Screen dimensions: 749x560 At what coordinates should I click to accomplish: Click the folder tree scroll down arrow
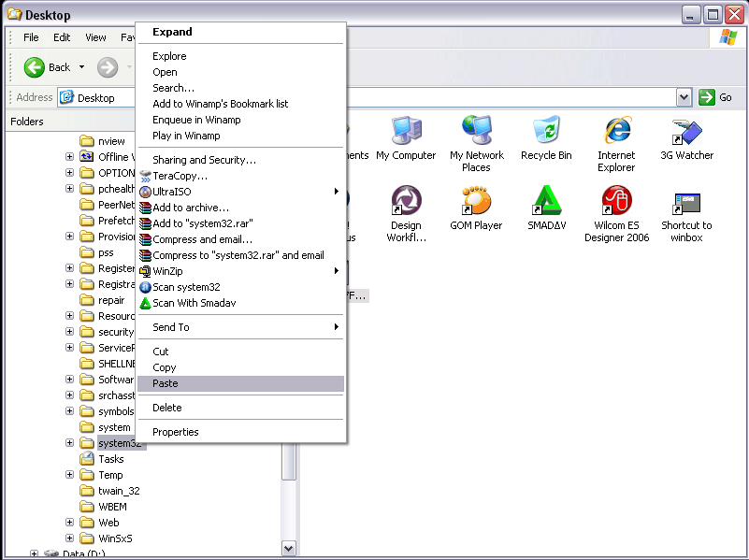click(x=289, y=549)
